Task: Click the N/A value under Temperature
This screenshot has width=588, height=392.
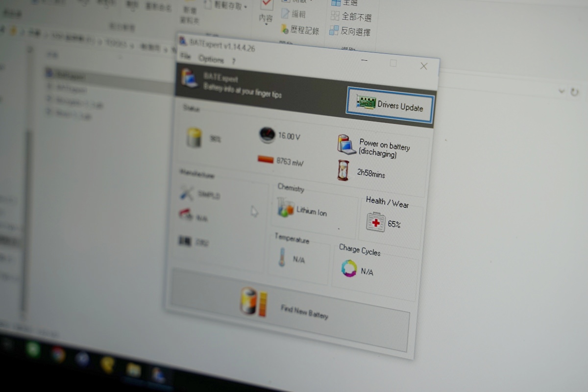Action: tap(299, 260)
